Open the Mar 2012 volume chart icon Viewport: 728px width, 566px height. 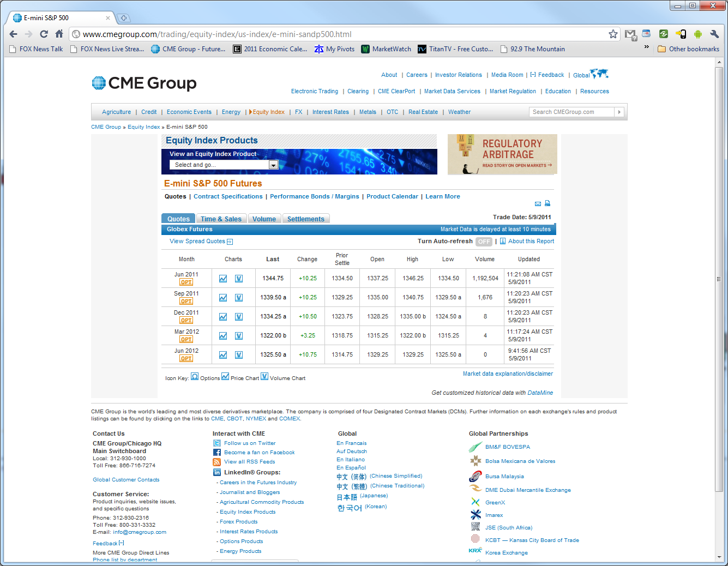tap(239, 336)
